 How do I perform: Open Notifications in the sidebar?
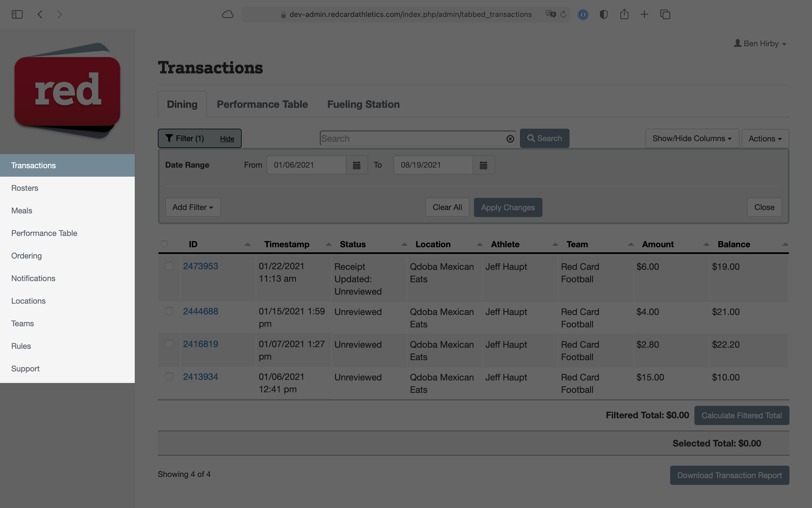point(67,278)
